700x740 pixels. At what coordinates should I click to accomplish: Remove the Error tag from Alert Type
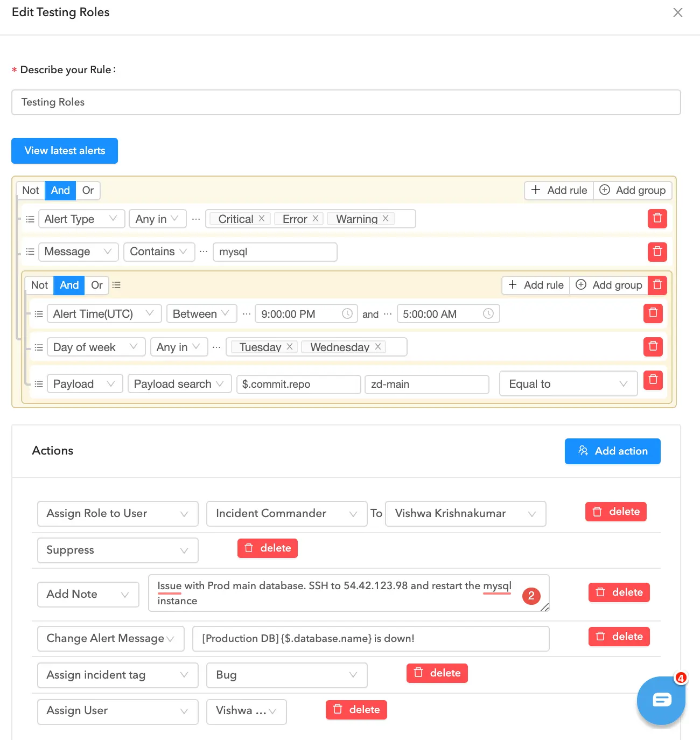tap(316, 218)
